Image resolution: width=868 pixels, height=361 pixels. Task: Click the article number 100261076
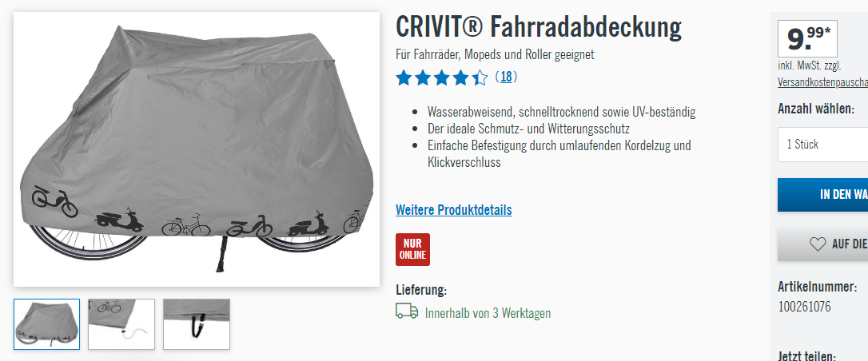point(804,307)
